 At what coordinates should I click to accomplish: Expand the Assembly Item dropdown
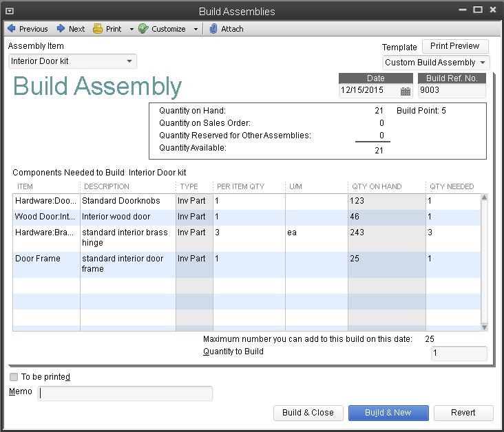click(x=129, y=61)
